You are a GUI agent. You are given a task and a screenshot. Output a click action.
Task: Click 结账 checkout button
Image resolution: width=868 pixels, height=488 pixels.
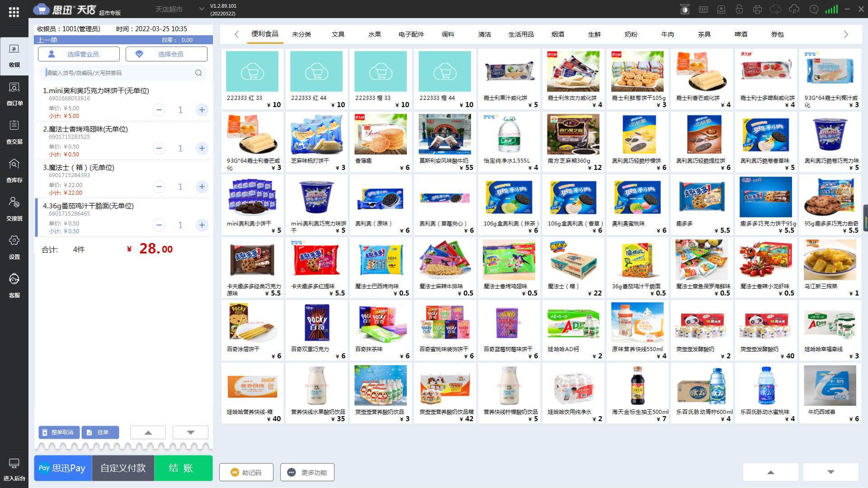coord(183,468)
